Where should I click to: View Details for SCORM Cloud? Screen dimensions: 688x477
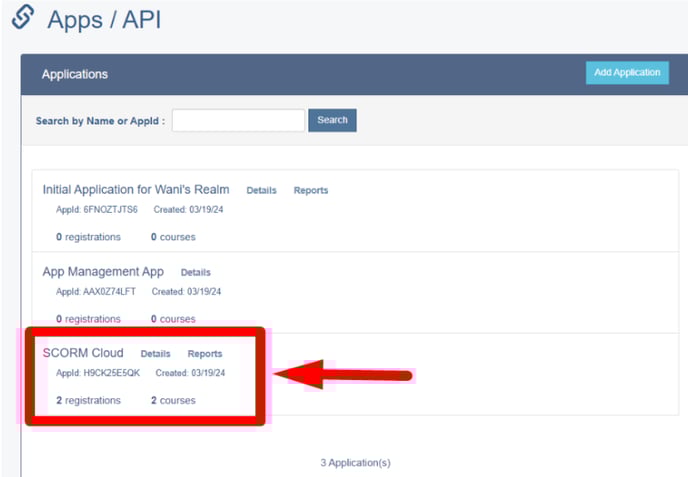pyautogui.click(x=155, y=354)
